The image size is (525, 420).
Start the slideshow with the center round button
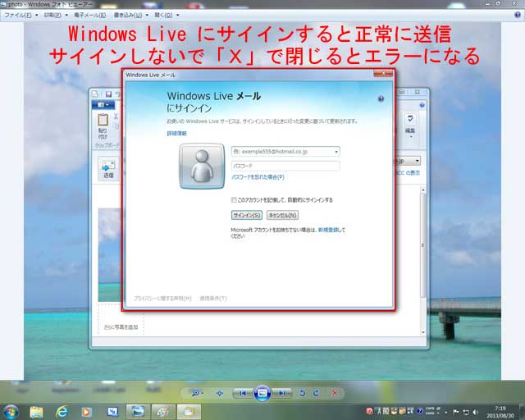262,393
